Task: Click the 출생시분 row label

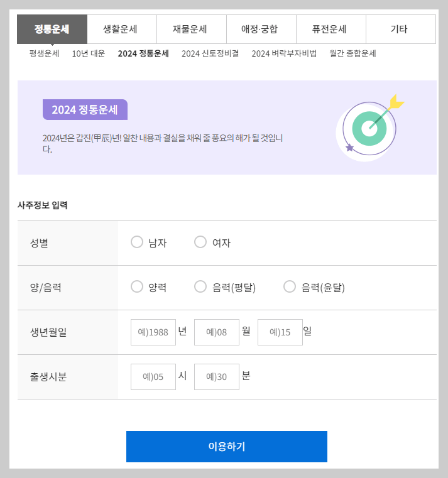Action: 48,377
